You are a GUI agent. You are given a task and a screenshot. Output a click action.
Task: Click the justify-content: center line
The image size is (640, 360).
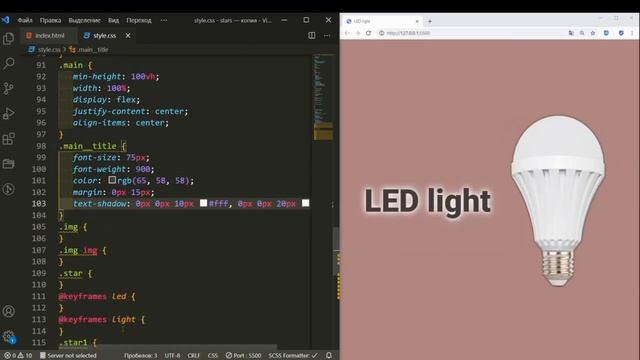(130, 111)
